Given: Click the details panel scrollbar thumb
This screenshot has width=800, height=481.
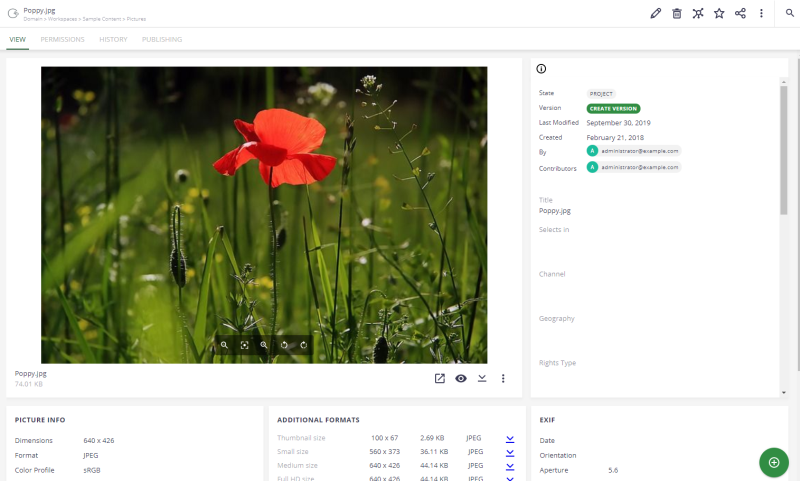Looking at the screenshot, I should 784,150.
